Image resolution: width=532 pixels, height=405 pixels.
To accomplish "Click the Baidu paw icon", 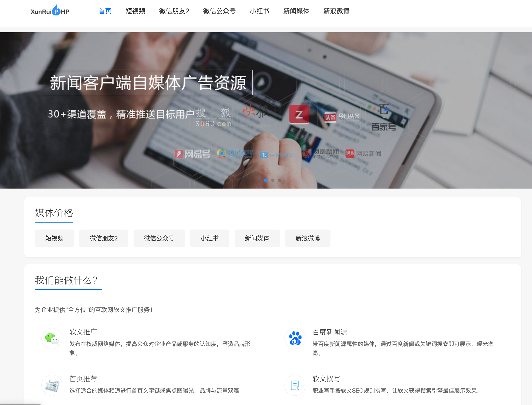I will point(295,338).
